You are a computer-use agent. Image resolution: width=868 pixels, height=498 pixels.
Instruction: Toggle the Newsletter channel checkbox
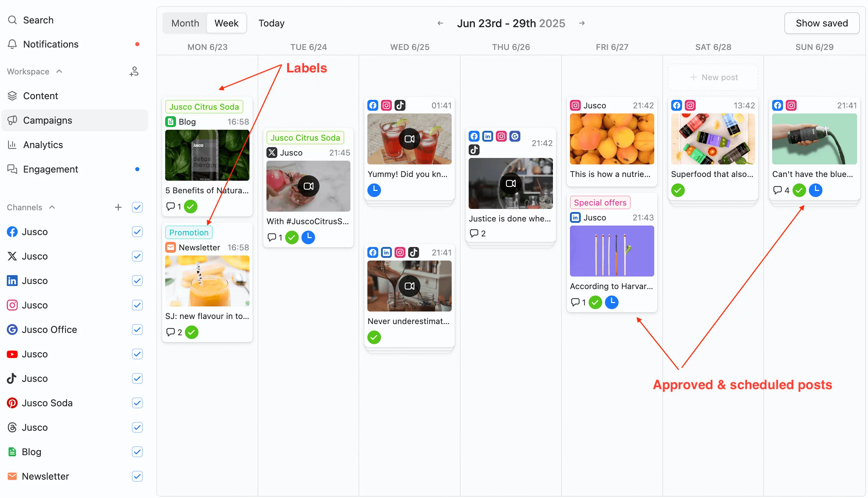137,476
